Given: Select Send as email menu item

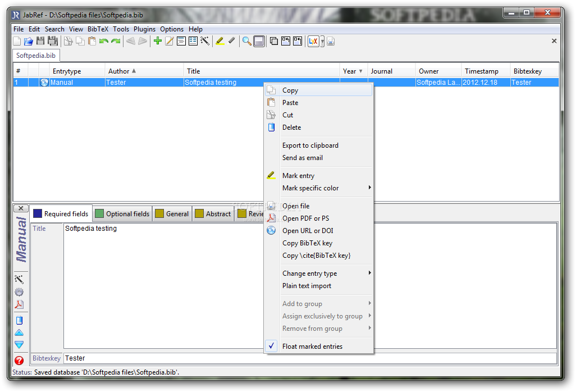Looking at the screenshot, I should pos(318,158).
